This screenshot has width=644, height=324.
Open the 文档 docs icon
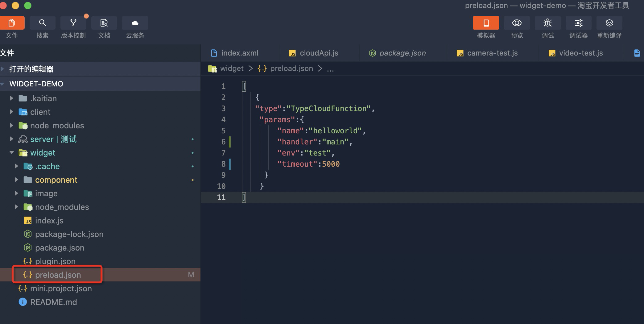[104, 23]
